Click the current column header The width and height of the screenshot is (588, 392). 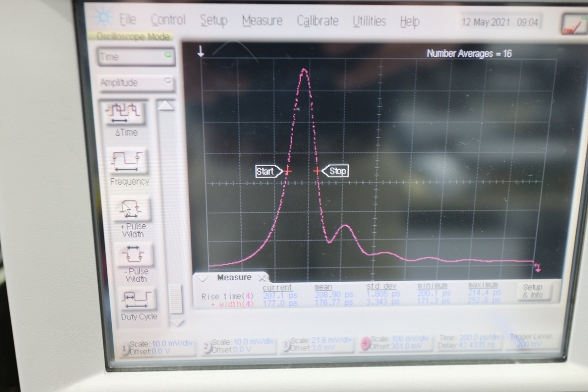[277, 288]
